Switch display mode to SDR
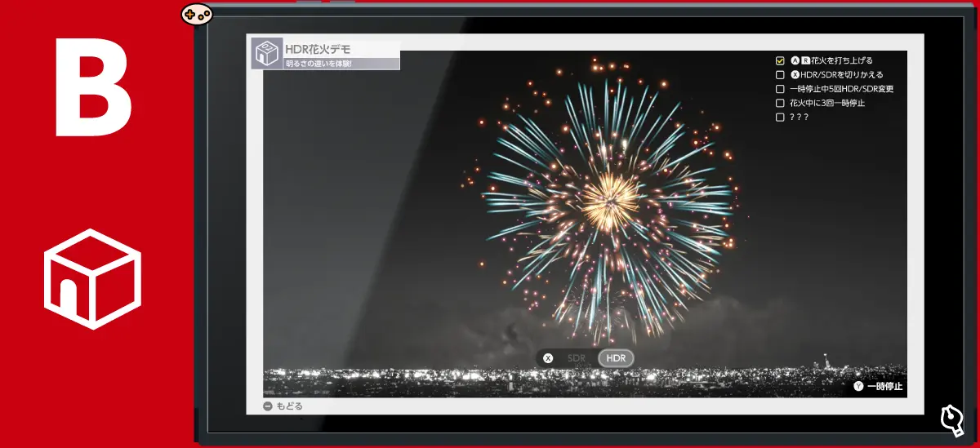The image size is (980, 448). [x=577, y=358]
